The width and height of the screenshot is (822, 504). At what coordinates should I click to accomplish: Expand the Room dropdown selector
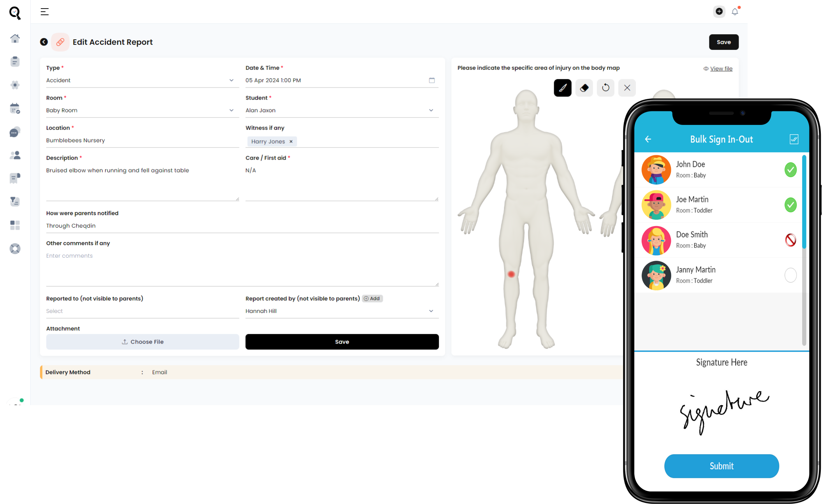(231, 110)
